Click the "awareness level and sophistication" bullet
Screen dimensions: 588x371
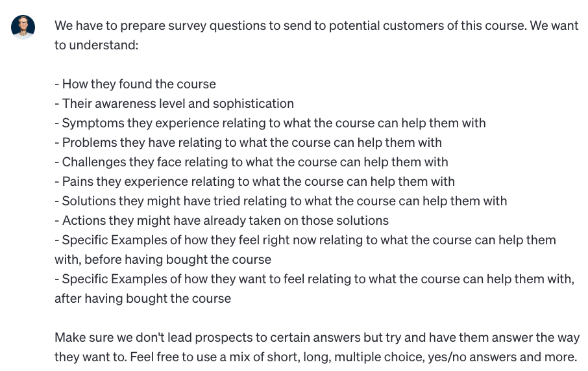pyautogui.click(x=175, y=104)
